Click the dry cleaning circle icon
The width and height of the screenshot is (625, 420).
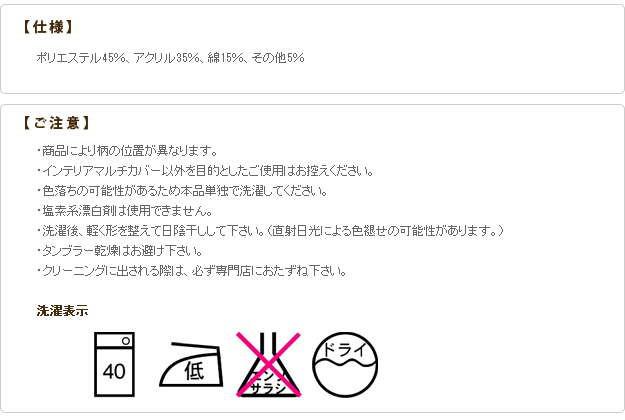345,365
